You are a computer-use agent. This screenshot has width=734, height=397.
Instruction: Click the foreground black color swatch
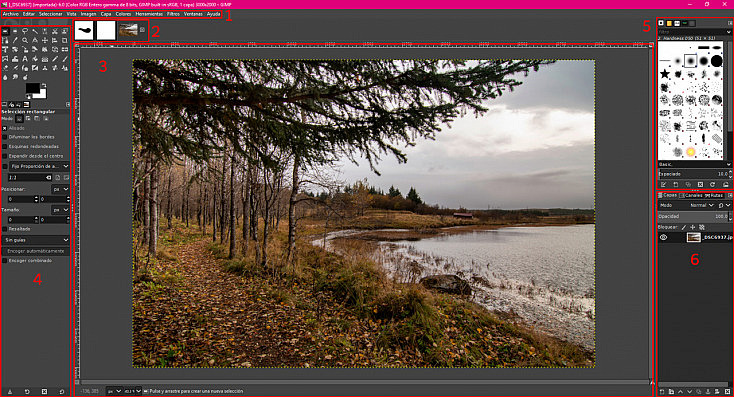coord(32,87)
